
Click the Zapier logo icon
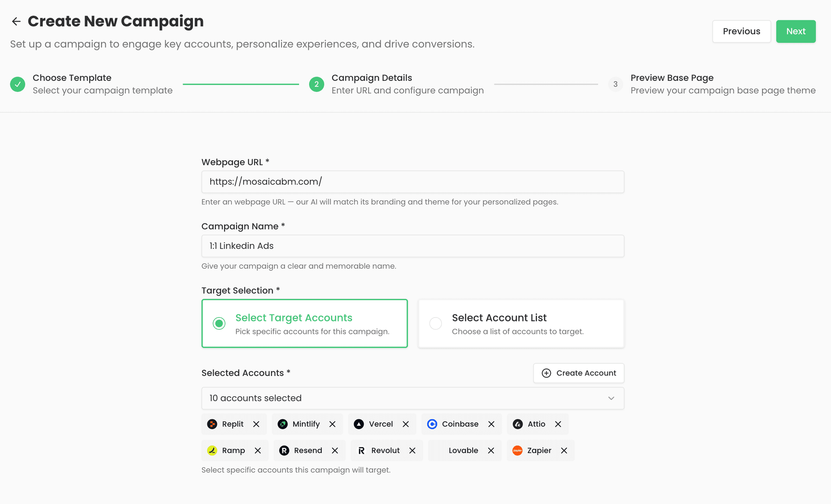[517, 450]
